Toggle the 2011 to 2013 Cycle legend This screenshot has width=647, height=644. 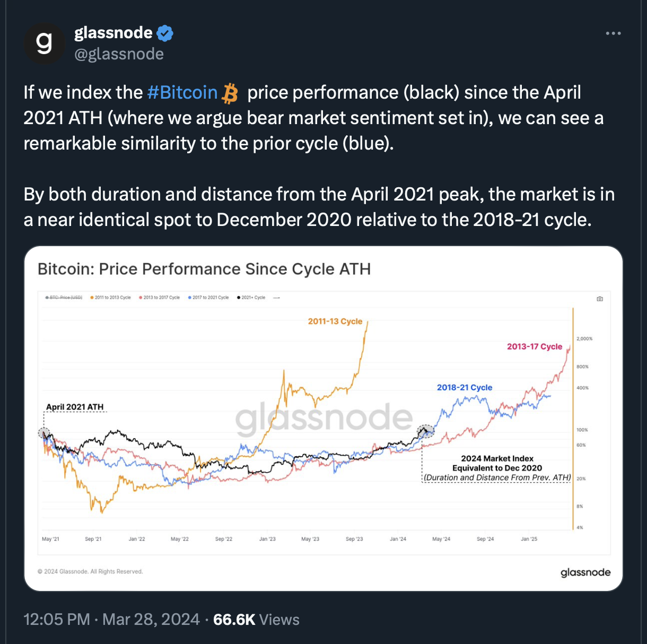point(111,298)
